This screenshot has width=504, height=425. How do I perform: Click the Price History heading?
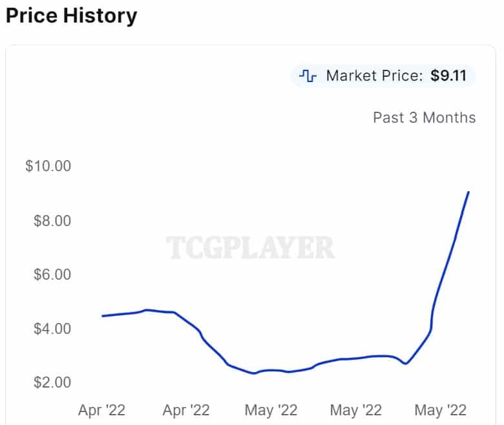71,16
